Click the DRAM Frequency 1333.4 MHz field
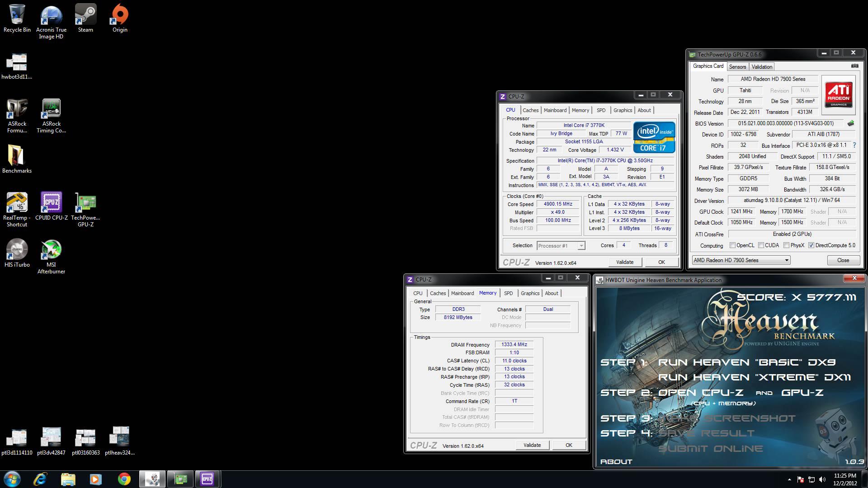 (x=514, y=345)
